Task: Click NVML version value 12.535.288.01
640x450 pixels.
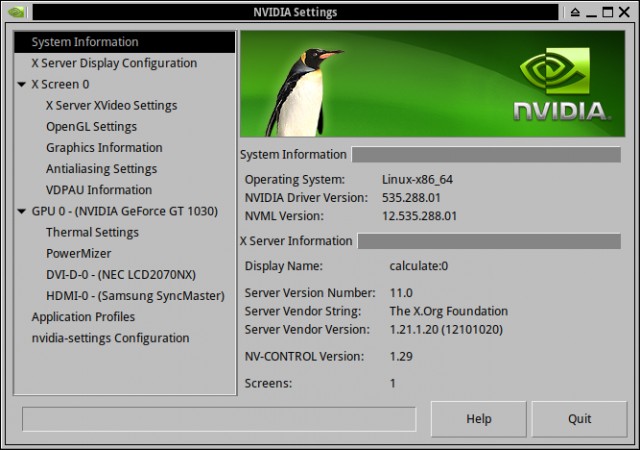Action: pos(420,216)
